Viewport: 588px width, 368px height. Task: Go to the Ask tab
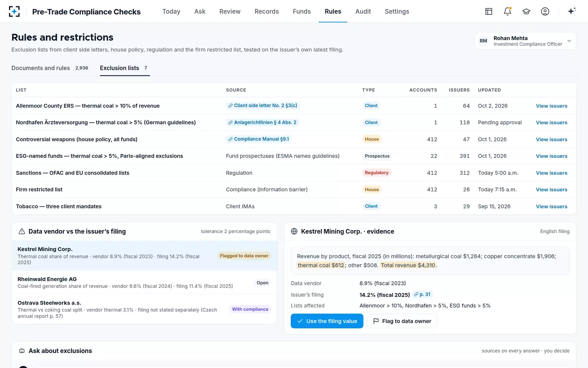[200, 11]
